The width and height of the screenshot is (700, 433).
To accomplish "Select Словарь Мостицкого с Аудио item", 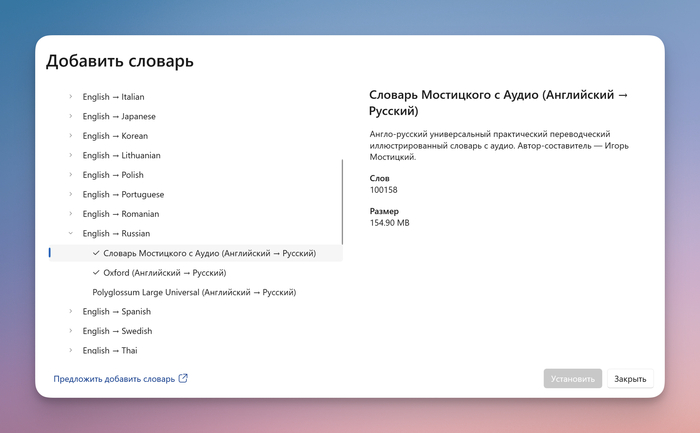I will tap(209, 253).
